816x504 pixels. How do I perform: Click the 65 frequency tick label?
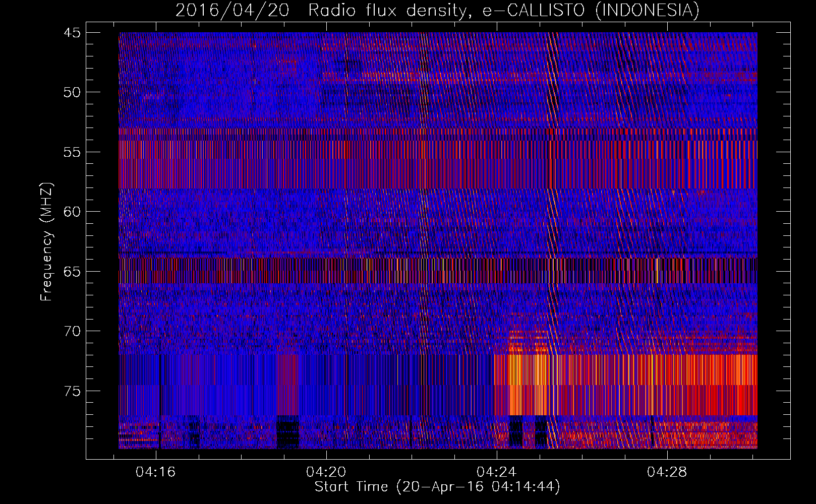pyautogui.click(x=72, y=272)
